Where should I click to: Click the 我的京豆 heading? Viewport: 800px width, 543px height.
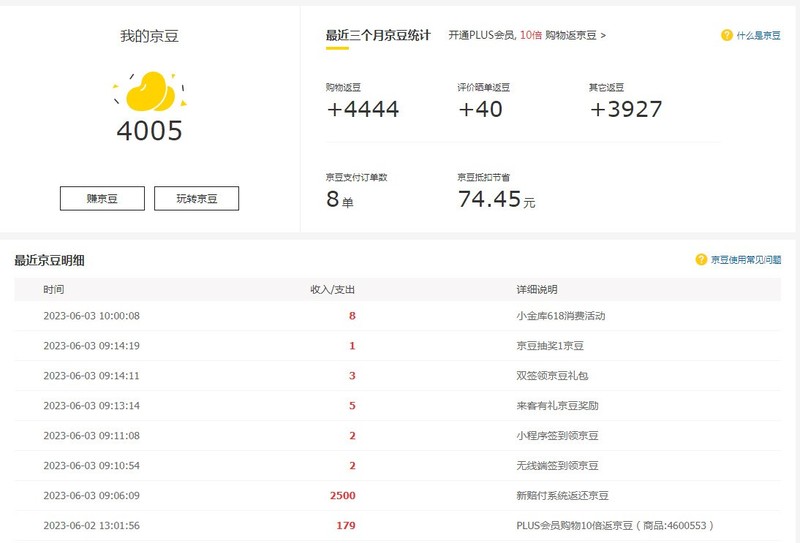click(x=149, y=36)
